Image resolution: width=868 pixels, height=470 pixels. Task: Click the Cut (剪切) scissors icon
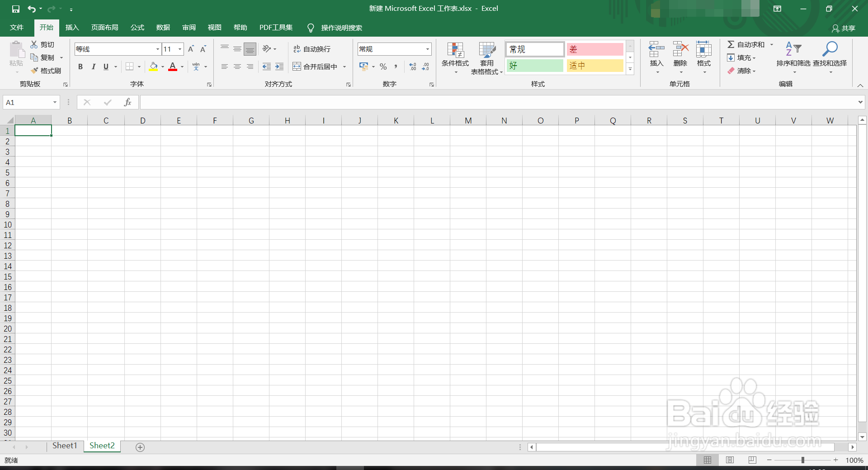34,44
